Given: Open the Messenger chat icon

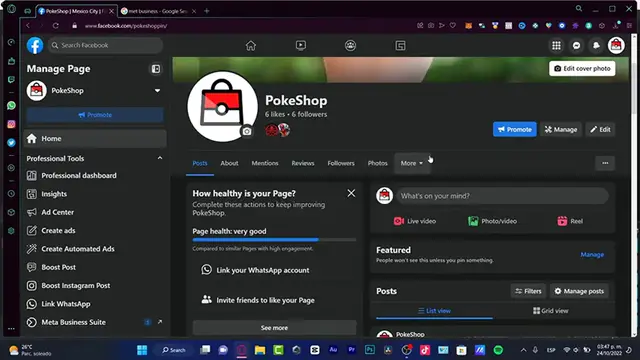Looking at the screenshot, I should [576, 46].
